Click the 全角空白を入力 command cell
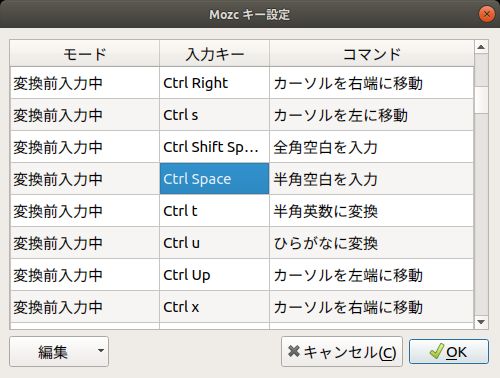500x378 pixels. (371, 147)
